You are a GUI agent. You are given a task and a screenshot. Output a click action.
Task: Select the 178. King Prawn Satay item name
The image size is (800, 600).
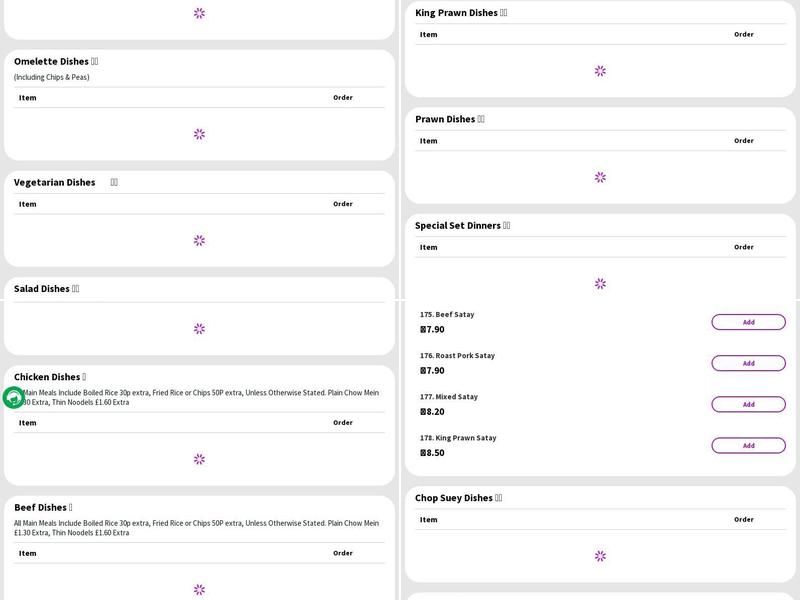point(458,438)
